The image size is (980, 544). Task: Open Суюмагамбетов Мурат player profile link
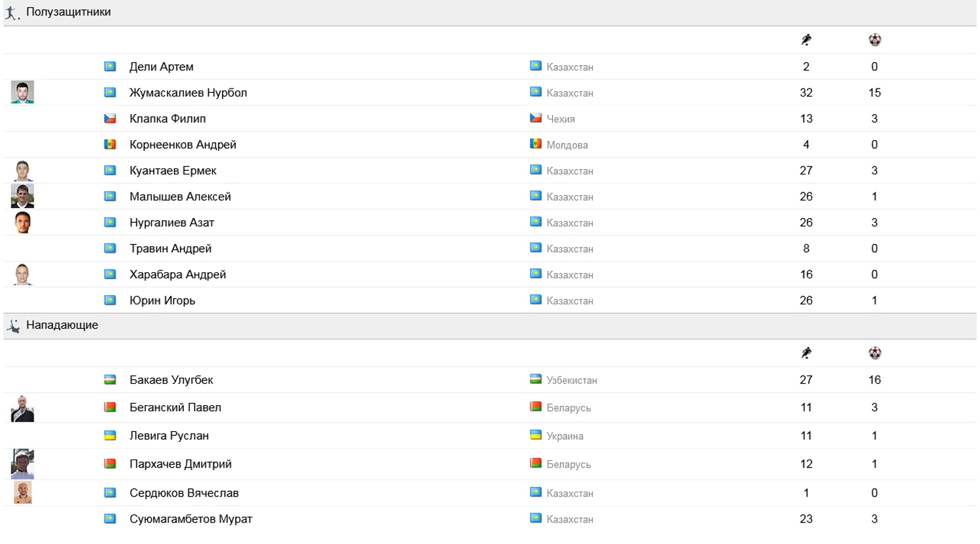point(191,519)
